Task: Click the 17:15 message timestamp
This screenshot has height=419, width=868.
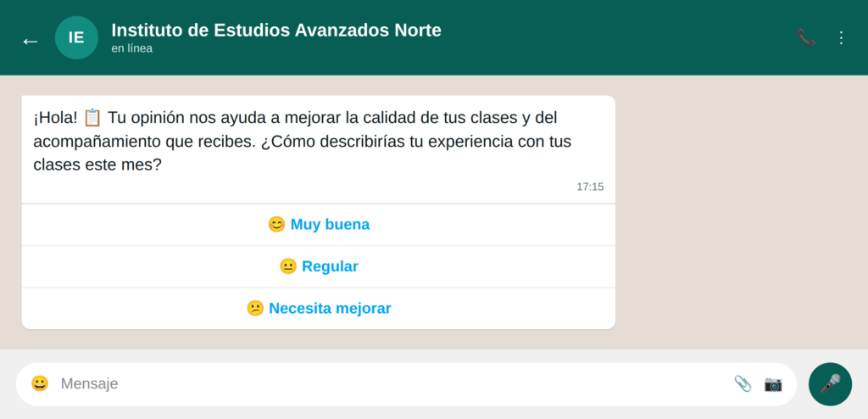Action: tap(590, 187)
